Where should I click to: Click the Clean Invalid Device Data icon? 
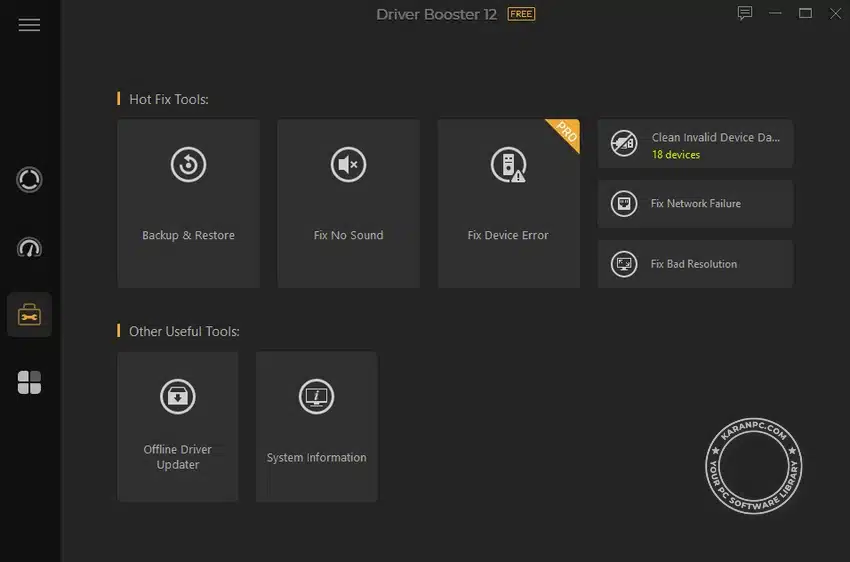624,144
